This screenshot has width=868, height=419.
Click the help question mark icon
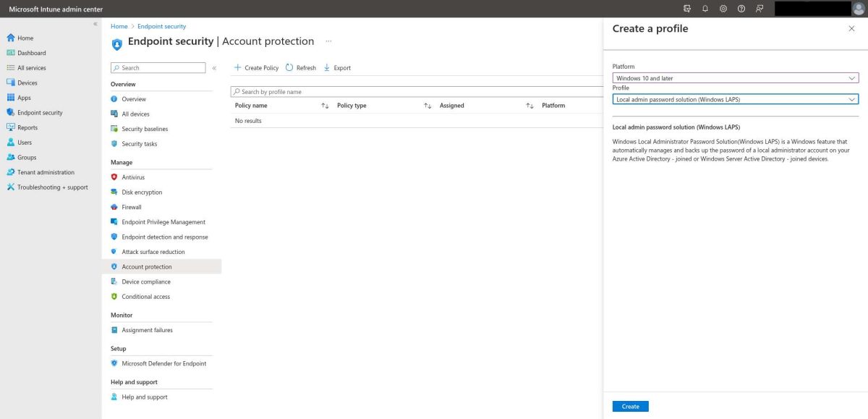[x=741, y=9]
